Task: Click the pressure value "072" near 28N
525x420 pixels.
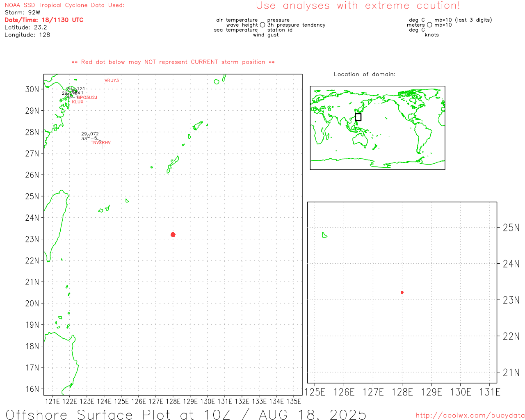Action: [94, 134]
